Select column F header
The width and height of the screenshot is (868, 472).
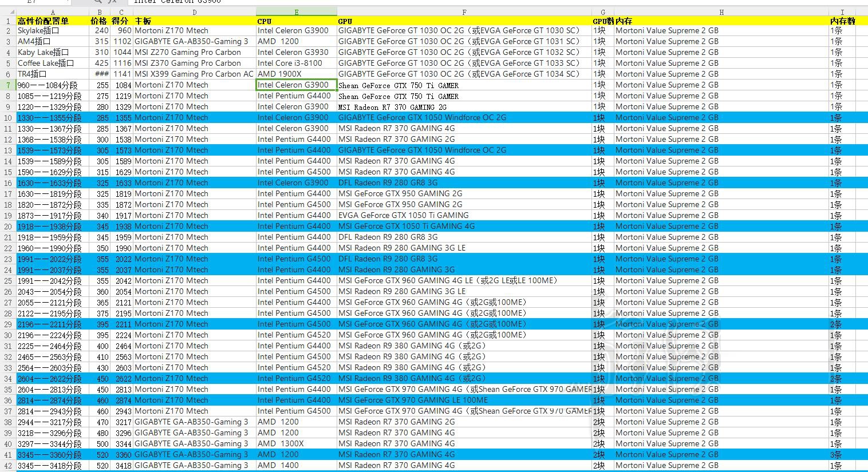464,12
